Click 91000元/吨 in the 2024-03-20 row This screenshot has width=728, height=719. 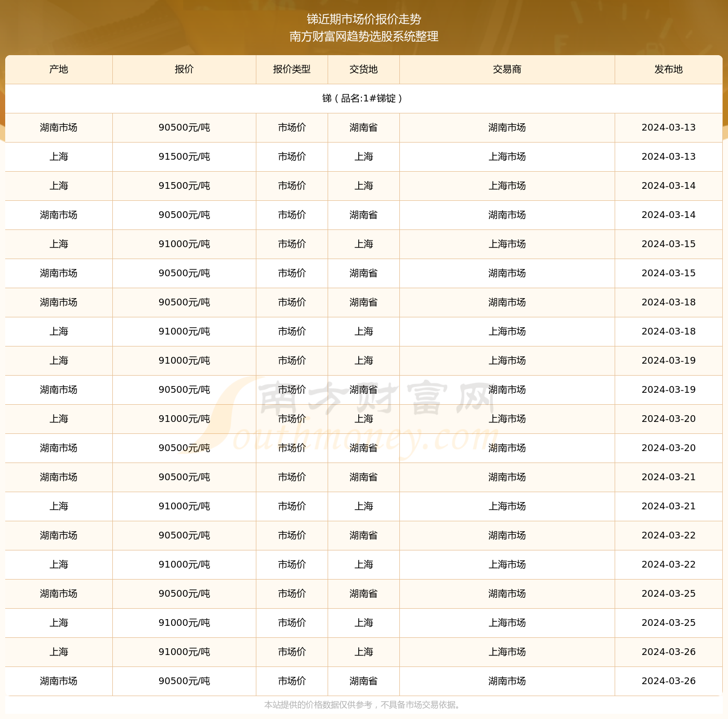pos(184,419)
